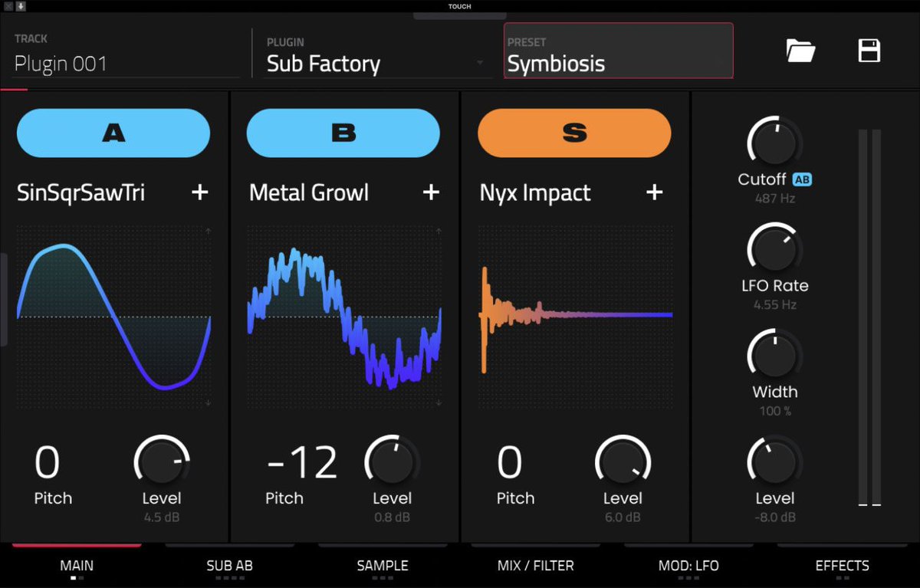Click the Nyx Impact sample name
The width and height of the screenshot is (920, 588).
point(534,193)
